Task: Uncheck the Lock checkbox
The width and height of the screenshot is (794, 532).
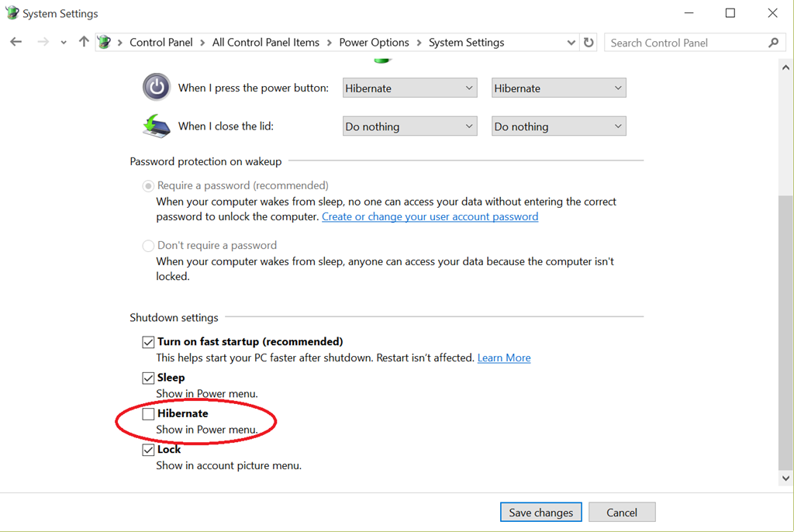Action: click(x=148, y=450)
